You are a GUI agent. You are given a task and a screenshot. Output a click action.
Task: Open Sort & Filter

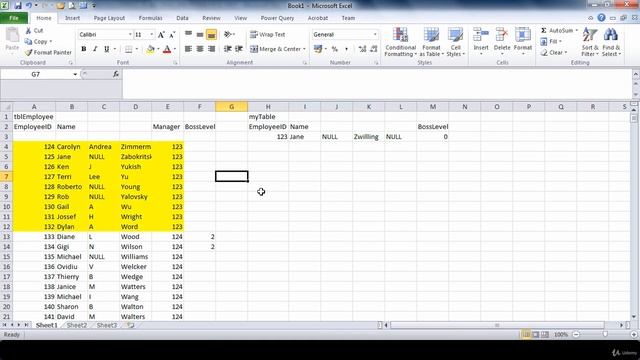click(x=590, y=42)
